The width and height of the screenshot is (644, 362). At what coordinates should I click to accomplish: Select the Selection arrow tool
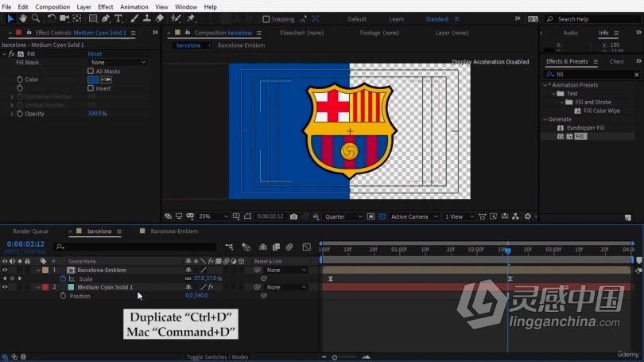tap(10, 18)
